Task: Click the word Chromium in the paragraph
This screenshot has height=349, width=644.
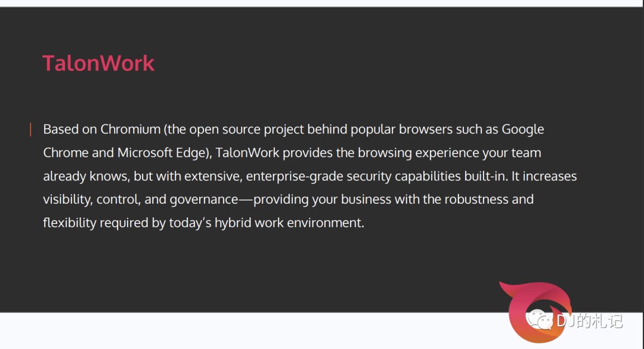Action: 131,129
